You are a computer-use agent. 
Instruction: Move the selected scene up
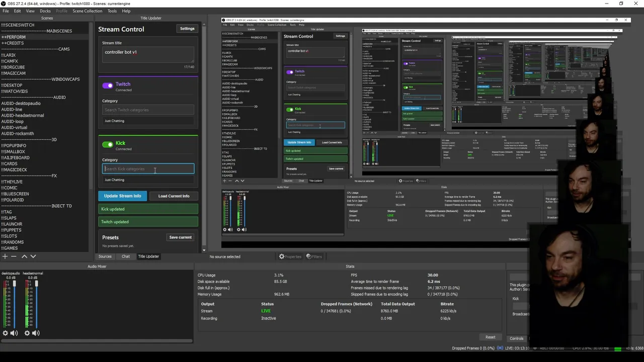pos(24,256)
